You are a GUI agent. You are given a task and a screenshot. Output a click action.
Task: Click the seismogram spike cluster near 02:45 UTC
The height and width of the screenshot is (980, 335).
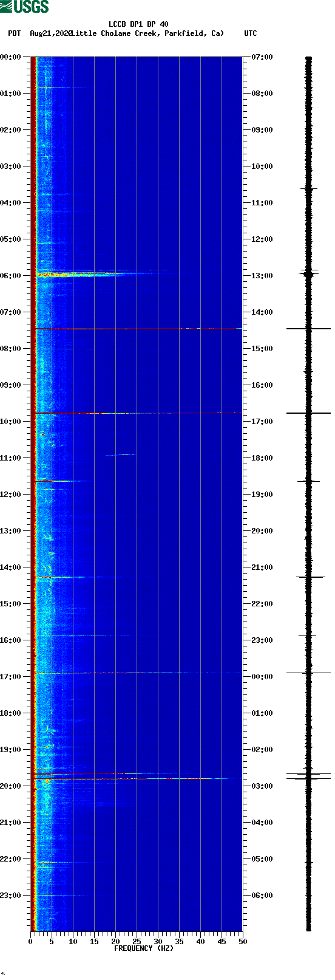click(308, 776)
